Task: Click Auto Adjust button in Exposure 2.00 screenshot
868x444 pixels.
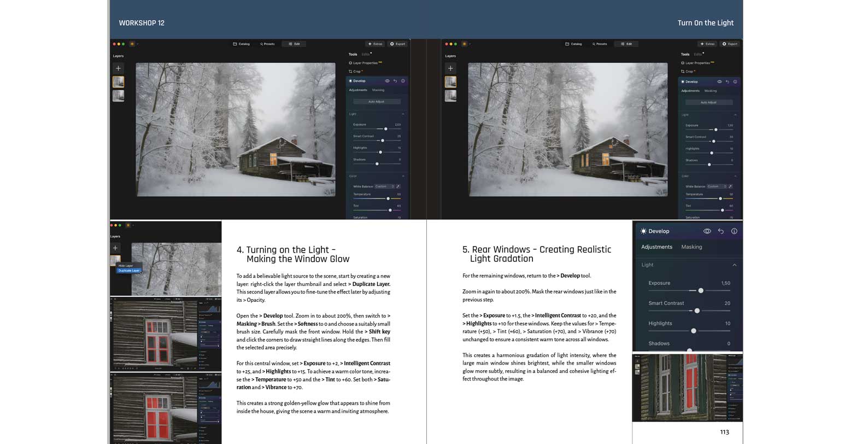Action: pos(376,102)
